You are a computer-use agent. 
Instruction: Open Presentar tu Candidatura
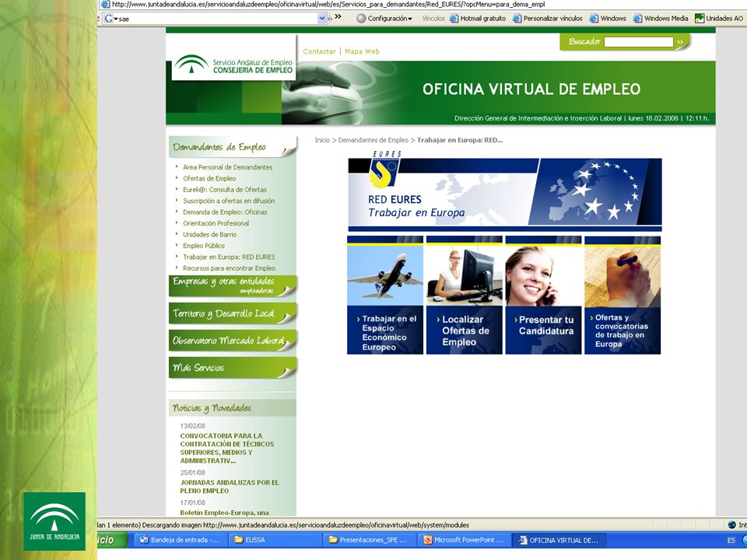click(x=545, y=325)
